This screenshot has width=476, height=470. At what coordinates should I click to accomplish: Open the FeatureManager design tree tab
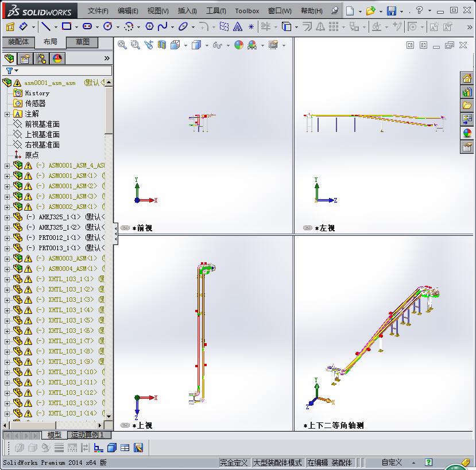tap(9, 59)
